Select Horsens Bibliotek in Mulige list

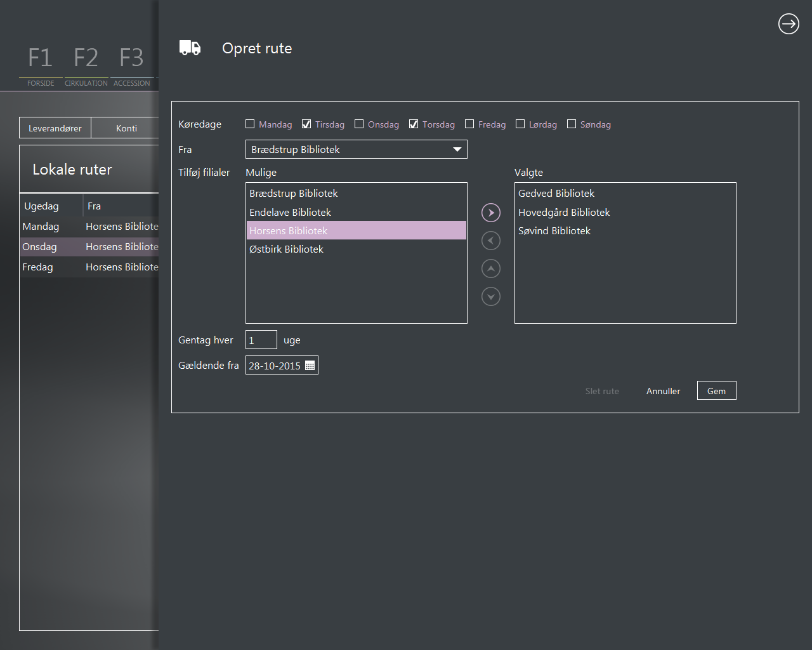click(x=357, y=230)
